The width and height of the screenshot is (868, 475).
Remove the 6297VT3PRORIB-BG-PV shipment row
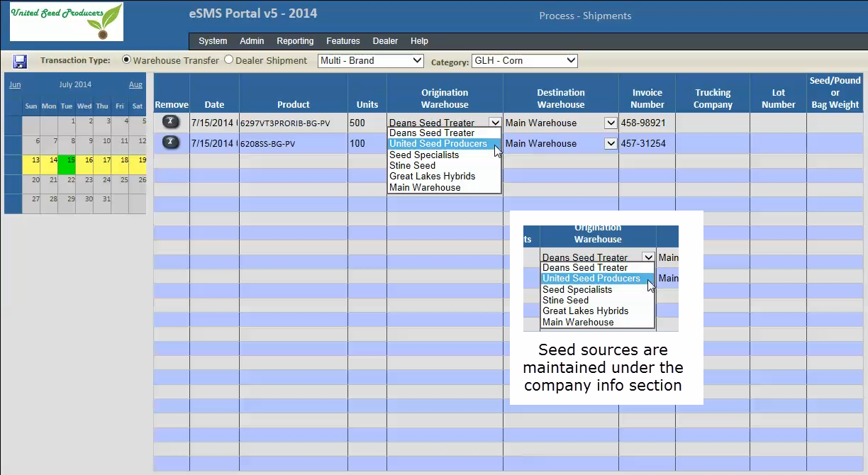(x=171, y=122)
